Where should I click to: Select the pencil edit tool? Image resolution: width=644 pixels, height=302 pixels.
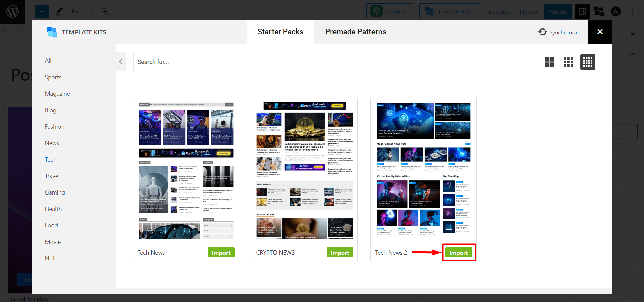pos(59,12)
